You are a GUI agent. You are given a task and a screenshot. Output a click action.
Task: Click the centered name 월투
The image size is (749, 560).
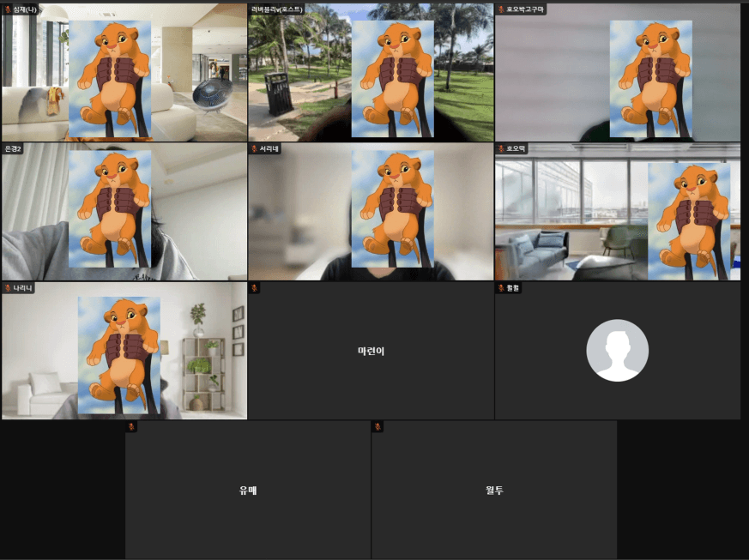pyautogui.click(x=494, y=491)
